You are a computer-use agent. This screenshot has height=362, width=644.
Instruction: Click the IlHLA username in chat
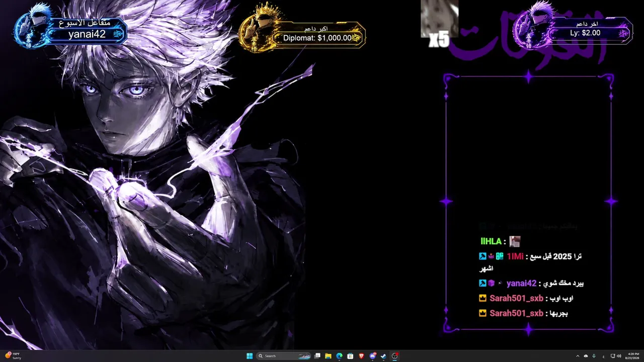[491, 241]
